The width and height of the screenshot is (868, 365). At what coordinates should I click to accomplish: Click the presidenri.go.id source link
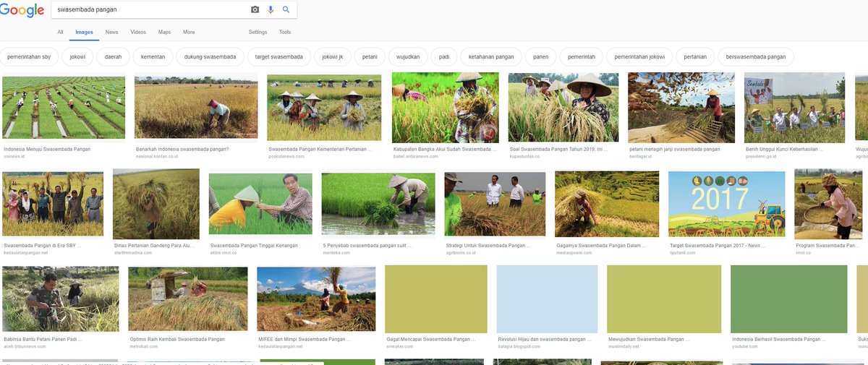pyautogui.click(x=760, y=155)
